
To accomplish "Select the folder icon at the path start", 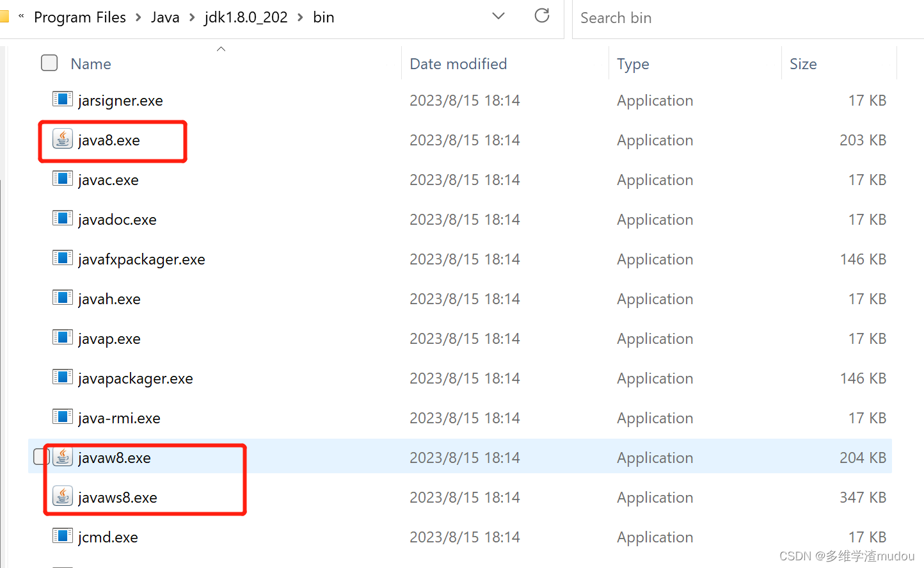I will click(x=5, y=16).
